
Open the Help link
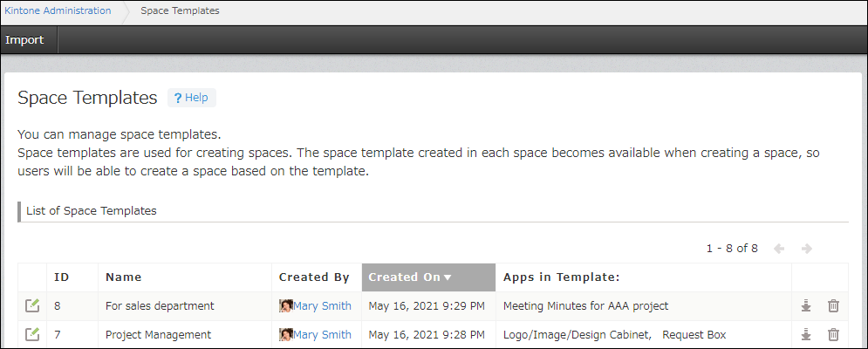point(192,98)
